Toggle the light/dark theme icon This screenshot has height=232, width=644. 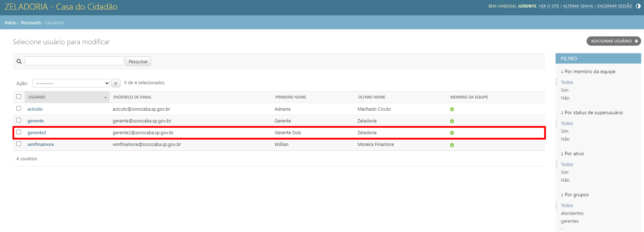click(638, 6)
